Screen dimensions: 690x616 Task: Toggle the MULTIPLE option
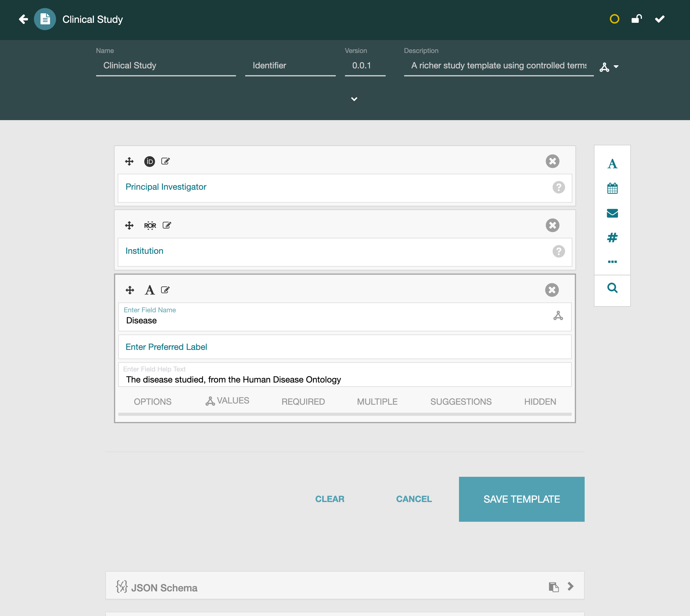tap(377, 401)
